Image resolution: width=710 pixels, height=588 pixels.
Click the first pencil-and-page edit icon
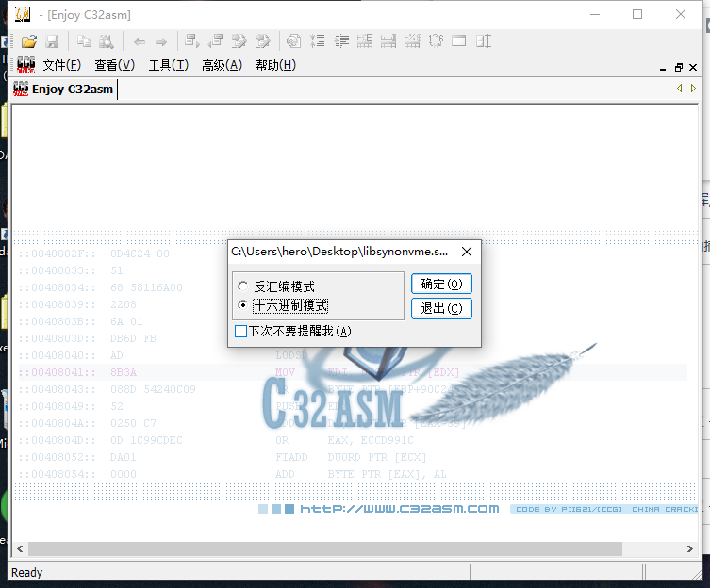tap(239, 41)
